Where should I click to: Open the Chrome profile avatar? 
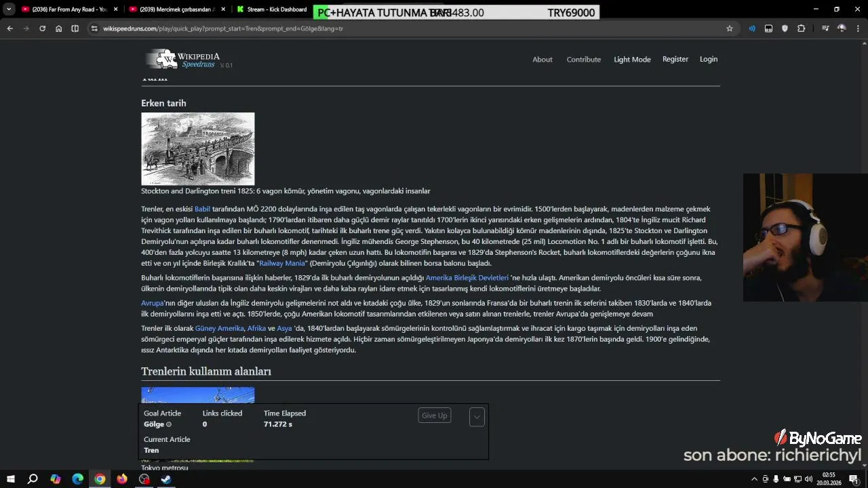click(x=842, y=28)
